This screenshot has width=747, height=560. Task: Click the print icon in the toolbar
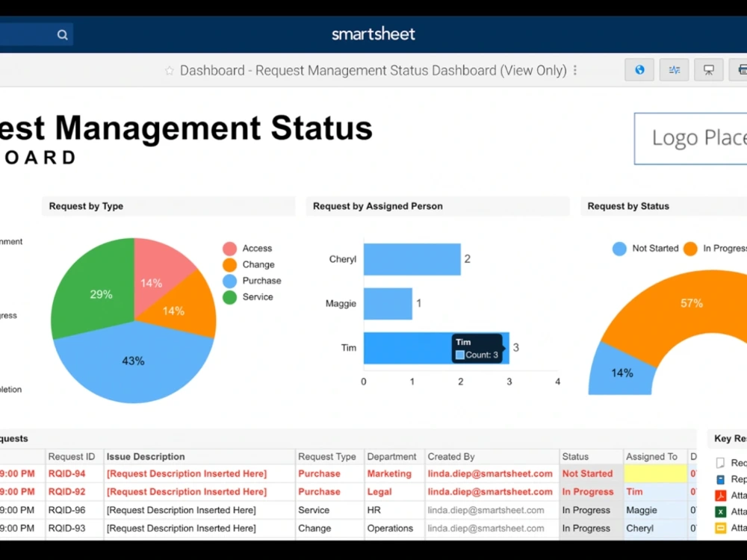741,69
